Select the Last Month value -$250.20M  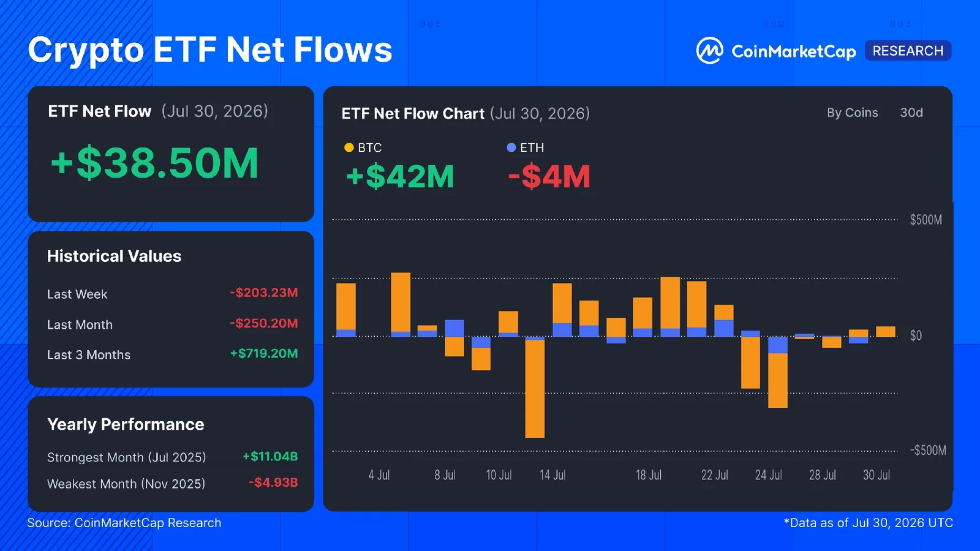[x=264, y=323]
